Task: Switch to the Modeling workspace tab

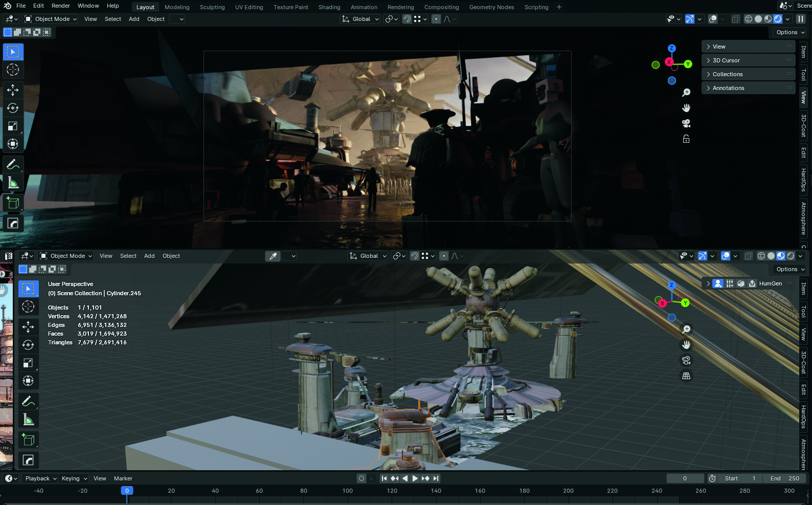Action: click(177, 7)
